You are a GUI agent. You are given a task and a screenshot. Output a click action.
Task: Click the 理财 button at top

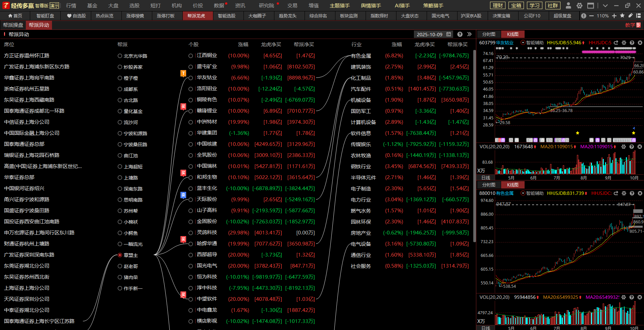498,5
